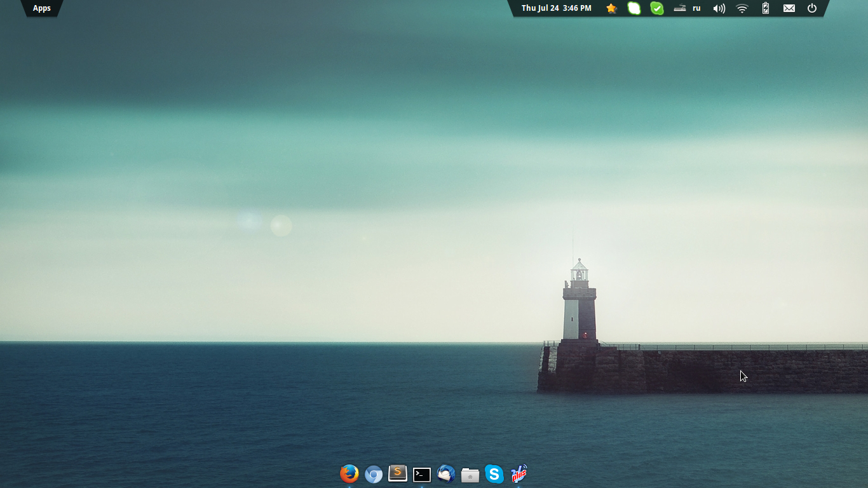The width and height of the screenshot is (868, 488).
Task: Launch Chromium browser from the dock
Action: point(374,474)
